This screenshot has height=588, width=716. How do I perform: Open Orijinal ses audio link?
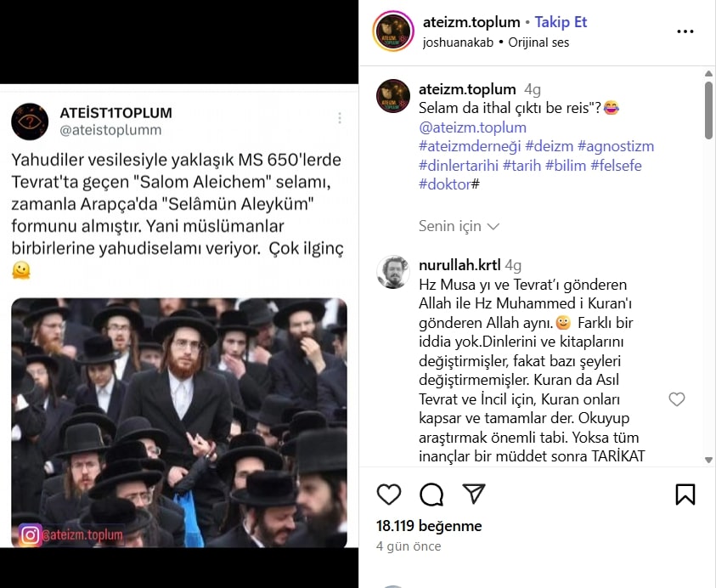(538, 42)
